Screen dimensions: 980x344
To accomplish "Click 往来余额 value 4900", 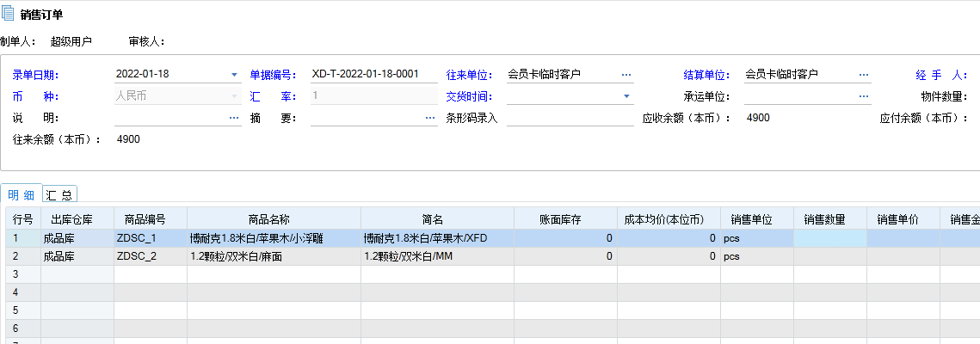I will [x=128, y=139].
